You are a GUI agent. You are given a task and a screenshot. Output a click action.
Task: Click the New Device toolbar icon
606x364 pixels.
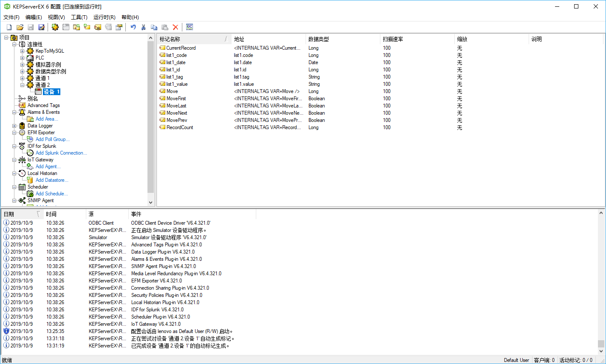(66, 27)
